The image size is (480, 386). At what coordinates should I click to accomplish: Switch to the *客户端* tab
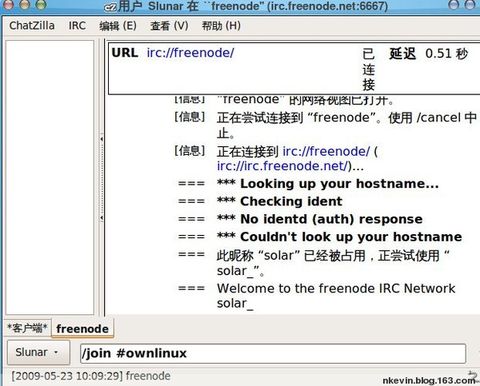click(x=28, y=328)
